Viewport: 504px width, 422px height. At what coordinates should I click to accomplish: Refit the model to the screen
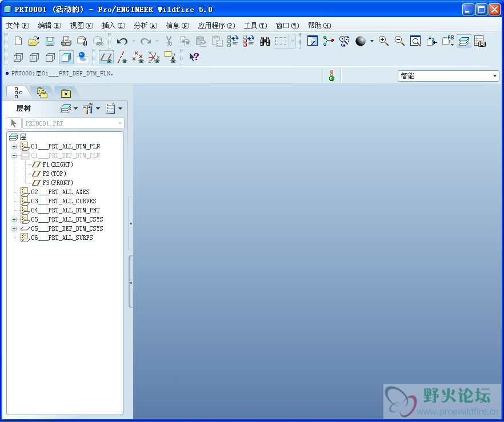point(415,41)
